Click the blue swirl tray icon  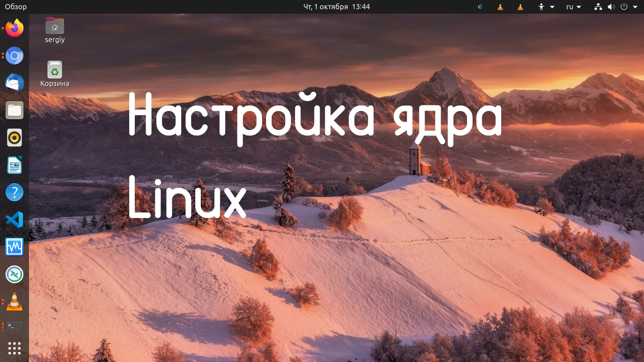pyautogui.click(x=480, y=7)
